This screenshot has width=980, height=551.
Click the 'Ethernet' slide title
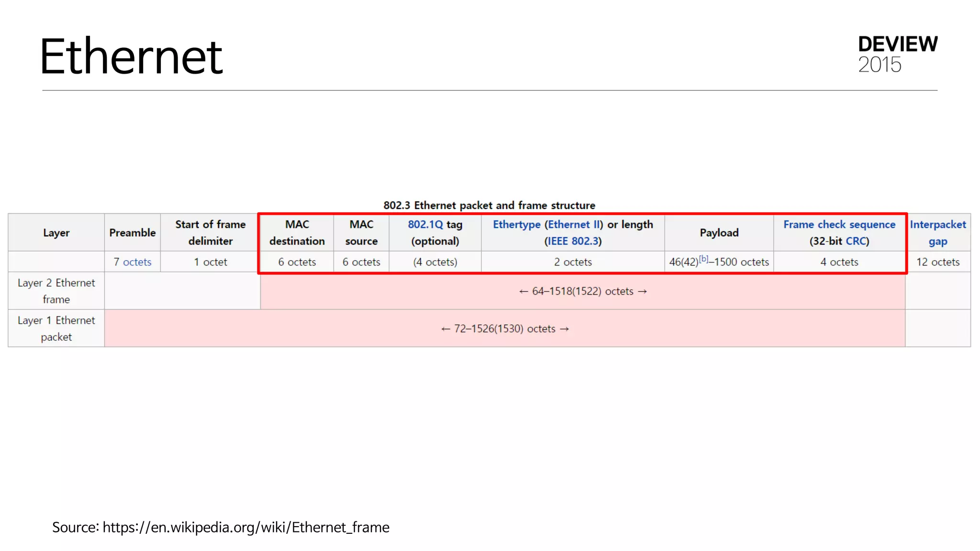131,56
